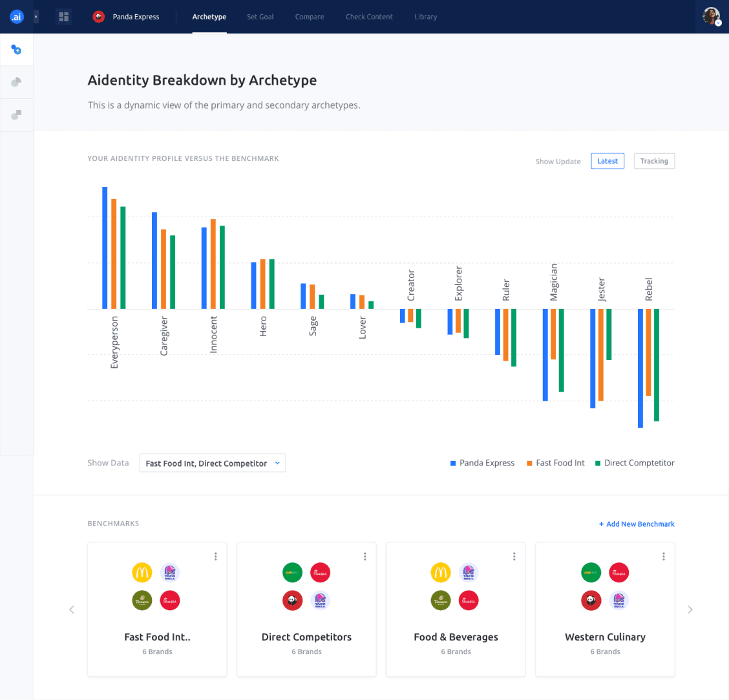Click Chick-fil-A logo in Fast Food Int card
The width and height of the screenshot is (729, 700).
pos(170,600)
